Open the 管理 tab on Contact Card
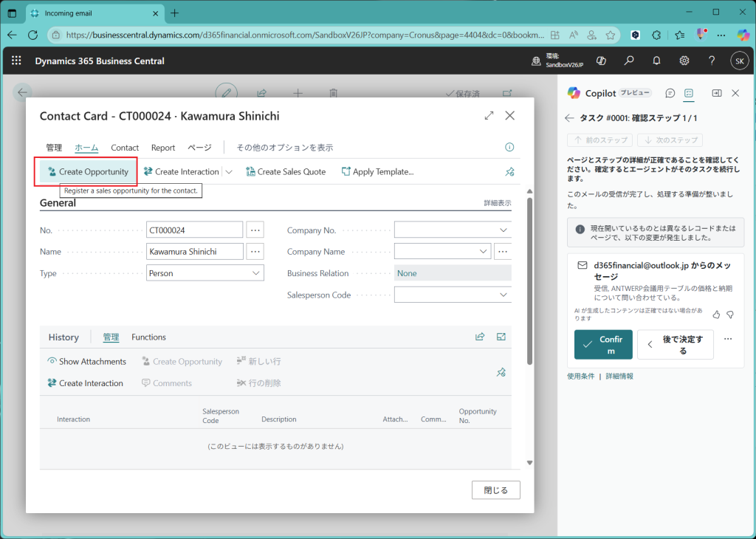This screenshot has height=539, width=756. (x=54, y=148)
